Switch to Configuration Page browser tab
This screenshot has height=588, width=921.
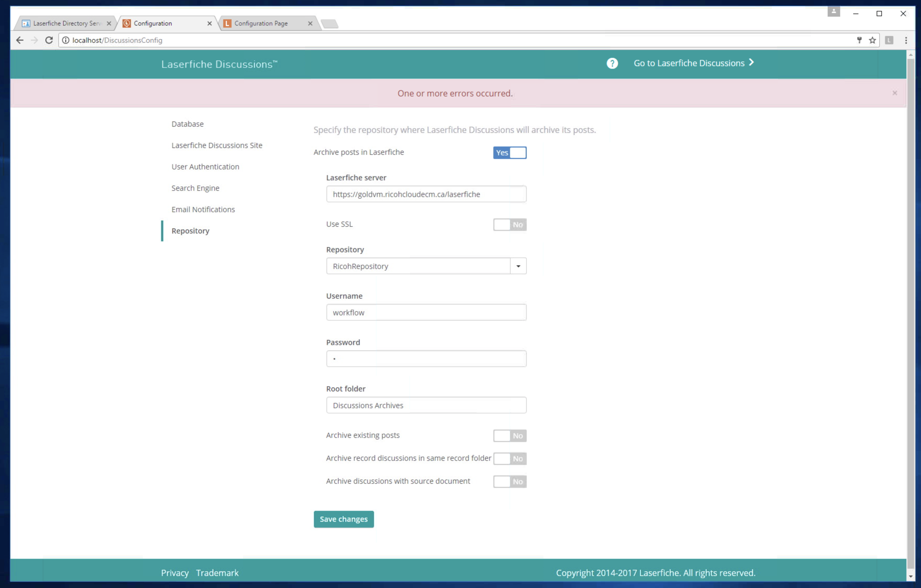(261, 23)
